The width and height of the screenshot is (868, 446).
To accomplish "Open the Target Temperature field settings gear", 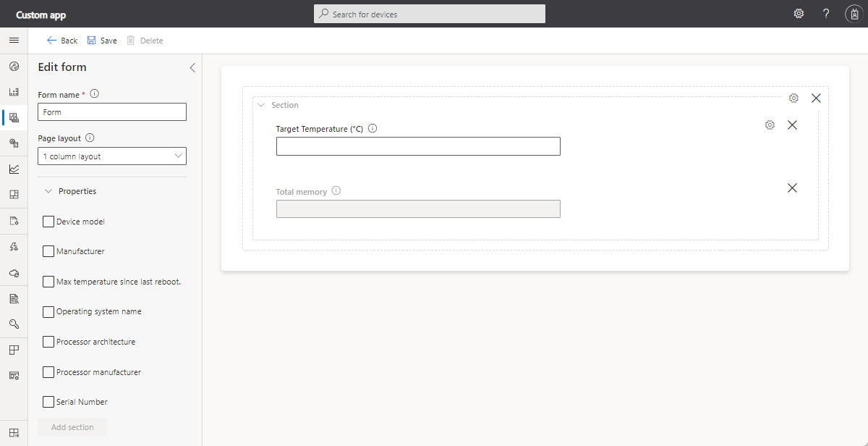I will coord(770,125).
